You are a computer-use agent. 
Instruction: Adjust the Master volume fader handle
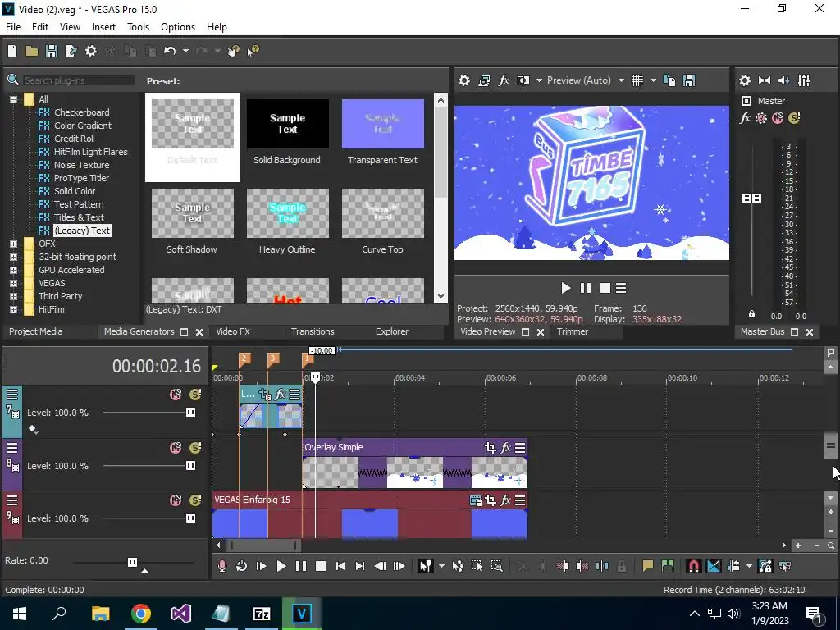(x=751, y=199)
